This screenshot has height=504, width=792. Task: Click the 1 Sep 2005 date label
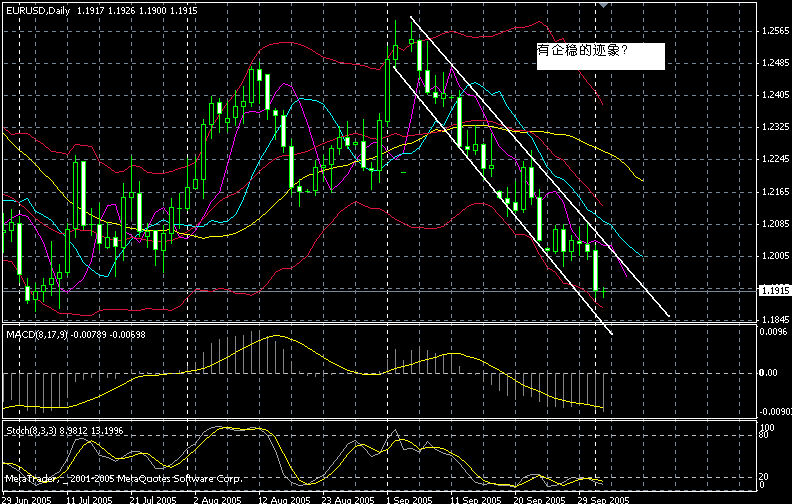[410, 500]
